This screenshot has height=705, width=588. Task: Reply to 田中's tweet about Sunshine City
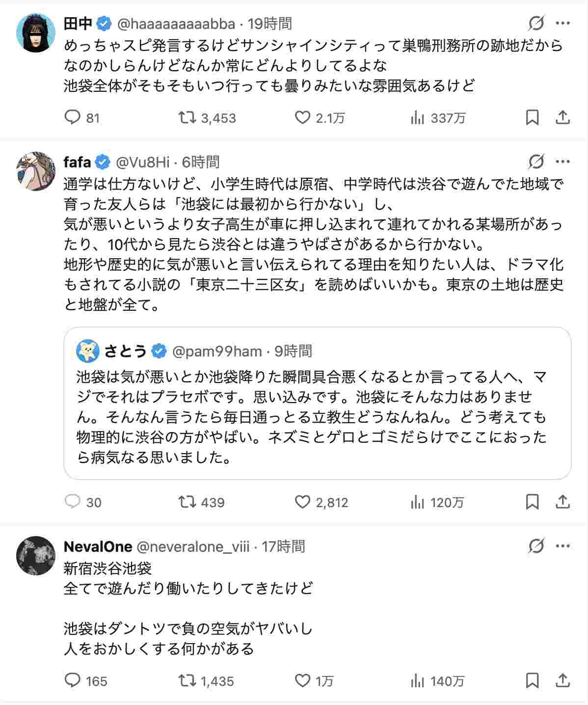point(73,118)
